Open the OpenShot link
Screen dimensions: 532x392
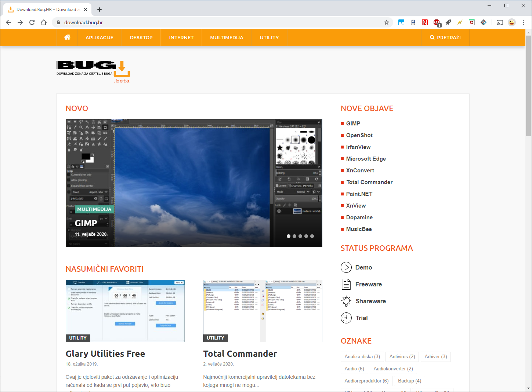[359, 135]
